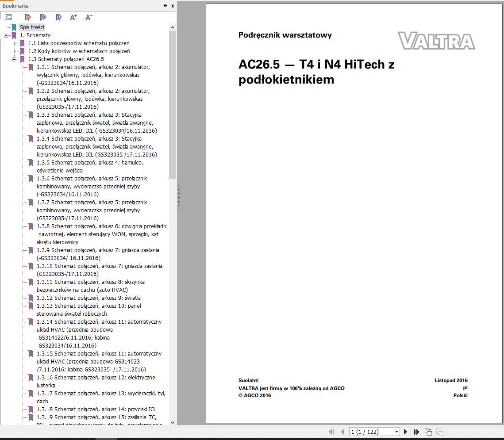
Task: Open bookmark 1.3.17 wycieraczki, tył, dach
Action: (101, 397)
